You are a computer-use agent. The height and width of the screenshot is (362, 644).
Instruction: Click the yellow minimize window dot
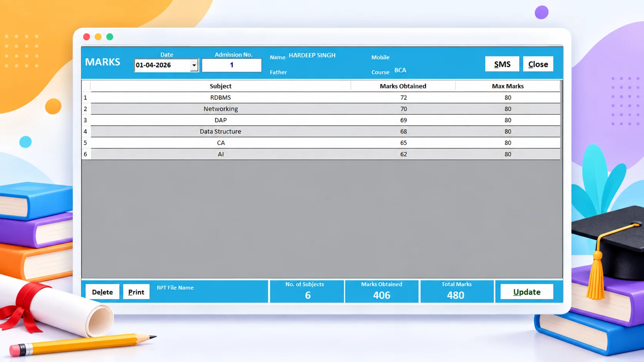(98, 37)
